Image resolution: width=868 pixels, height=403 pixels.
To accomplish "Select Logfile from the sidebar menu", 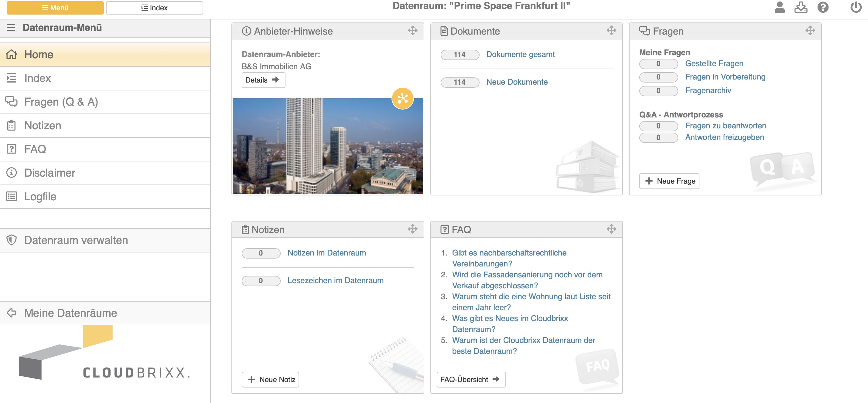I will click(x=40, y=196).
